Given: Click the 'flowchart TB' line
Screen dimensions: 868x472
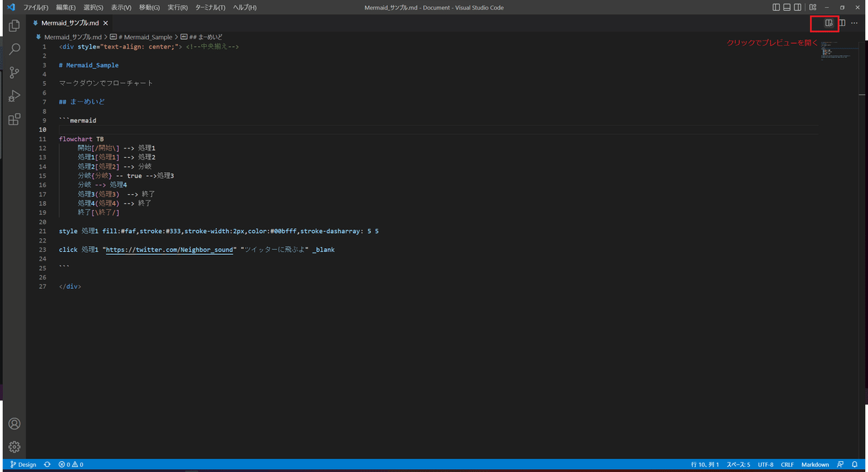Looking at the screenshot, I should click(x=81, y=139).
